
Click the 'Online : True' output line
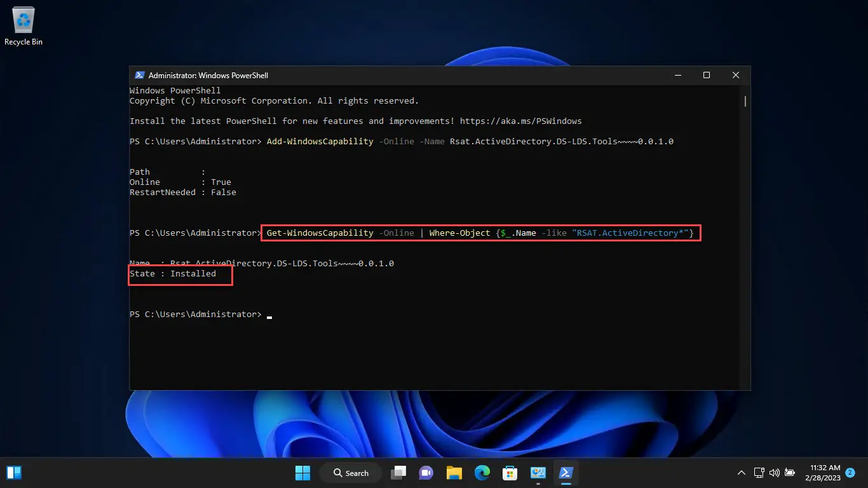[180, 182]
